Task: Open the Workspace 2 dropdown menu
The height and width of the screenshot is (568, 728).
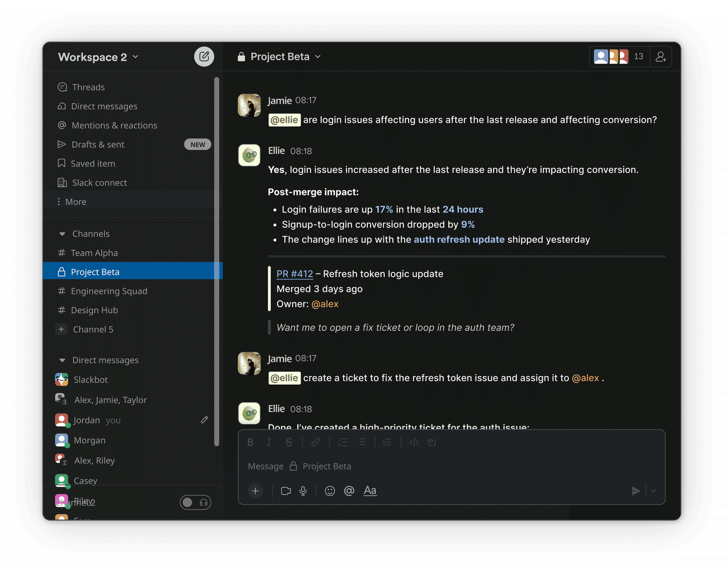Action: pos(98,57)
